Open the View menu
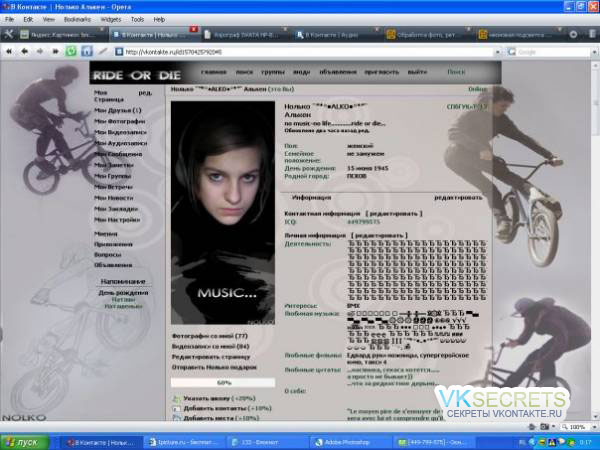Screen dimensions: 600x450 coord(49,19)
